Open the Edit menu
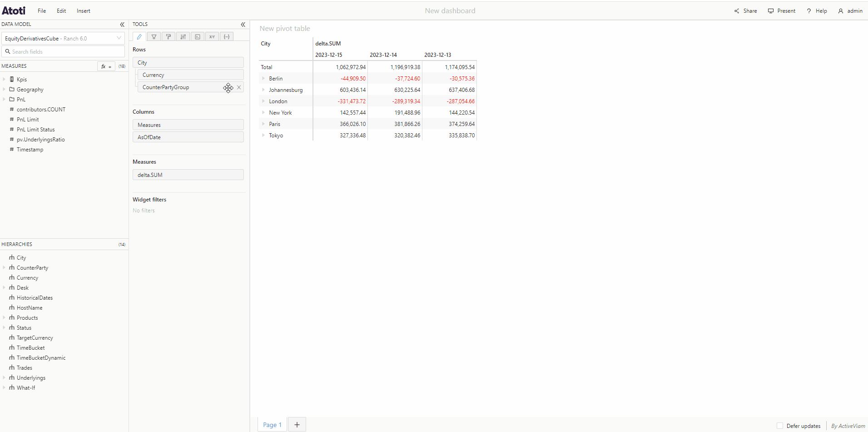This screenshot has height=432, width=868. 61,11
